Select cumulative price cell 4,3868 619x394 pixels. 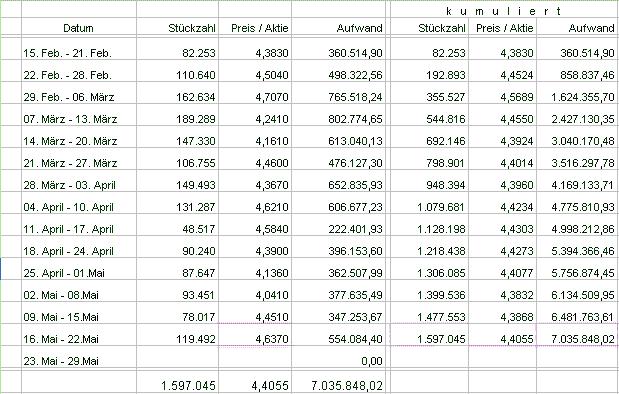point(503,317)
